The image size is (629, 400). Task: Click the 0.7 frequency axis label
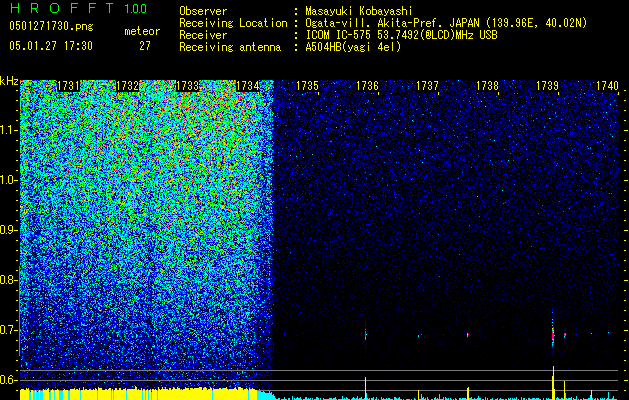click(8, 330)
